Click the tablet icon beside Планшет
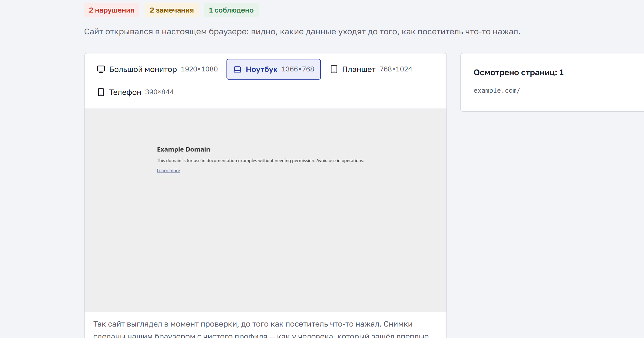The image size is (644, 338). (334, 69)
